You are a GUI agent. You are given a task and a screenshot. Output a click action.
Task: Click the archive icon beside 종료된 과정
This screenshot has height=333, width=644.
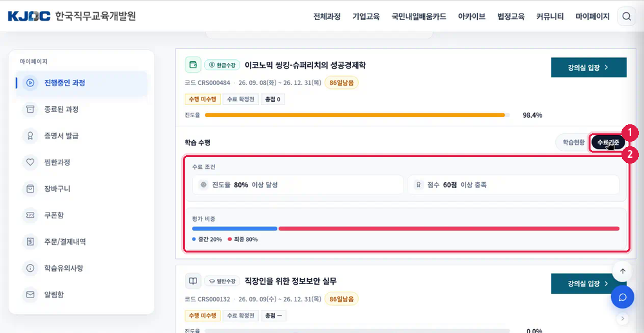click(30, 109)
